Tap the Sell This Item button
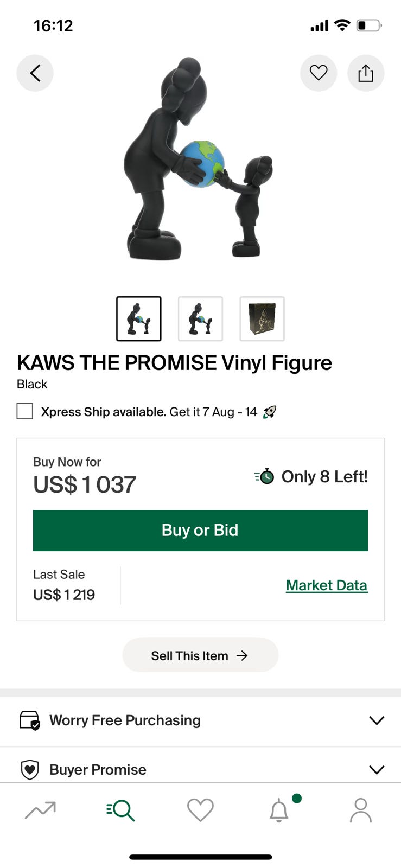Screen dimensions: 401x868 pos(200,655)
